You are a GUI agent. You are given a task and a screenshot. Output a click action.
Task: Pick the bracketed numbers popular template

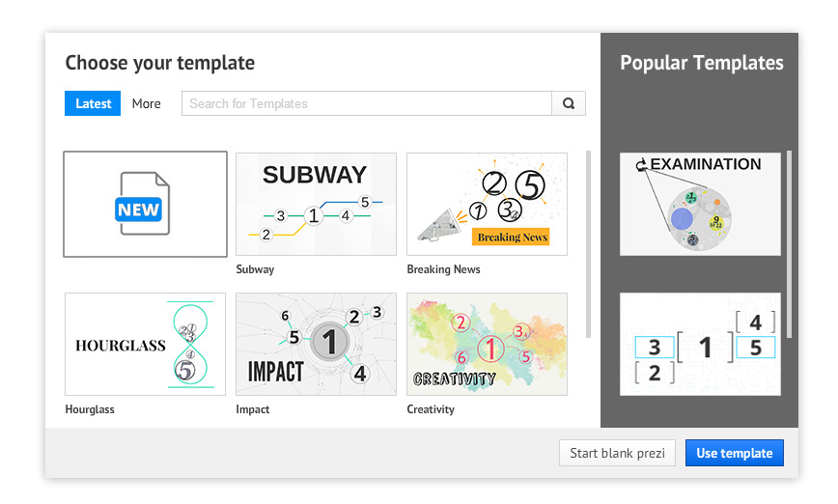tap(700, 344)
